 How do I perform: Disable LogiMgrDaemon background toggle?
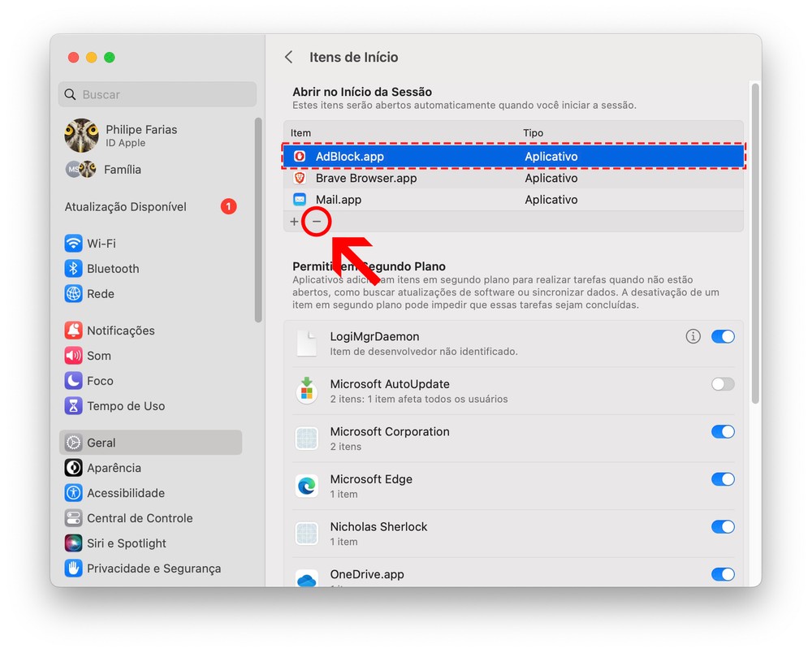coord(723,336)
